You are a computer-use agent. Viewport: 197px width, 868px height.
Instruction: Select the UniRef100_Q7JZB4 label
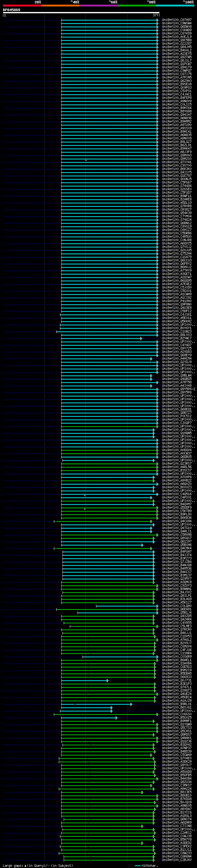pos(176,562)
